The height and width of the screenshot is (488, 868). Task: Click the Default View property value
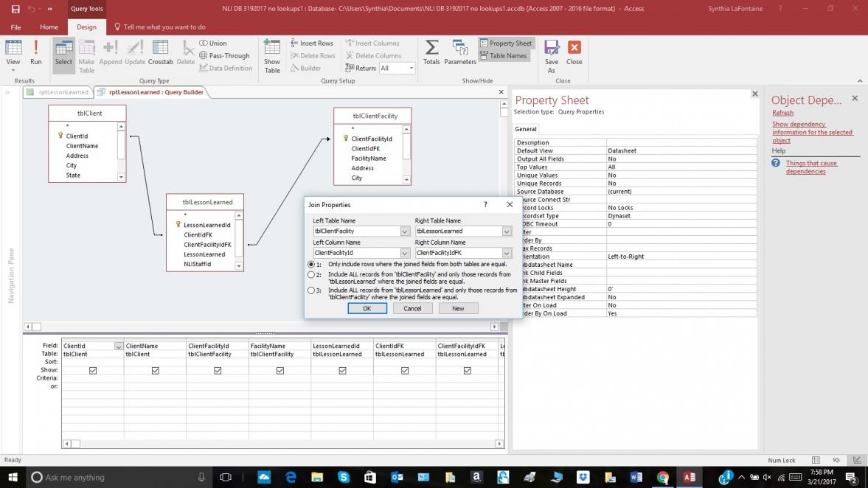(x=681, y=150)
